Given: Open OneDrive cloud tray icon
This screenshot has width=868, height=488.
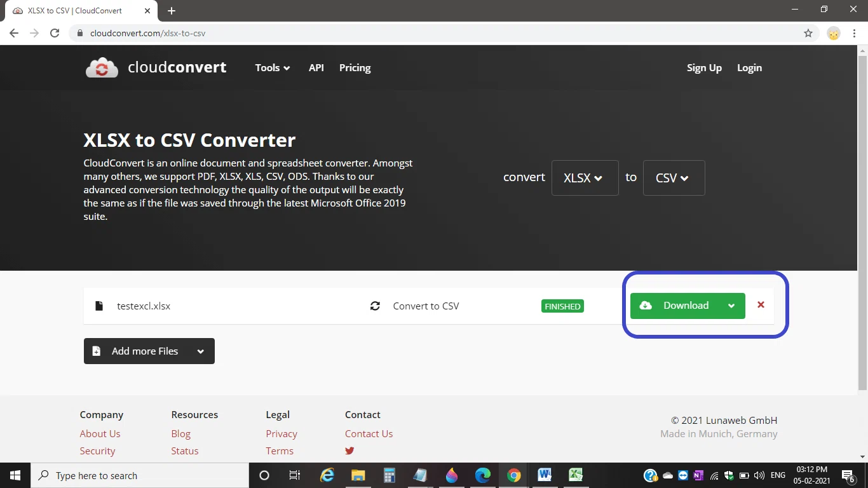Looking at the screenshot, I should click(x=668, y=475).
